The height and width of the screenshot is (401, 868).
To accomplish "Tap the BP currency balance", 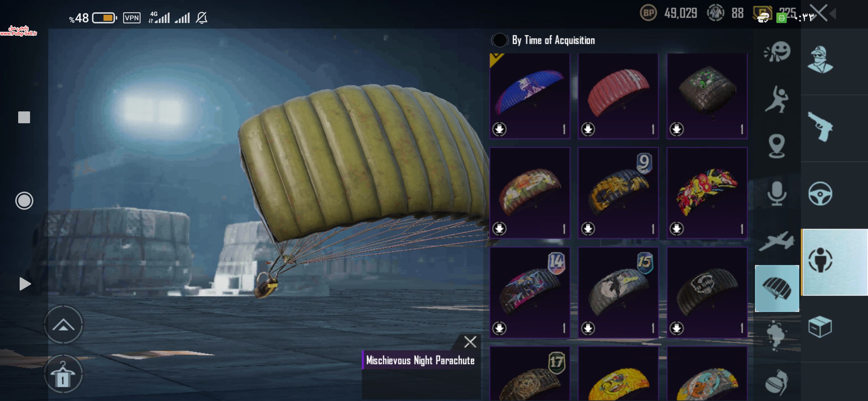I will point(669,13).
